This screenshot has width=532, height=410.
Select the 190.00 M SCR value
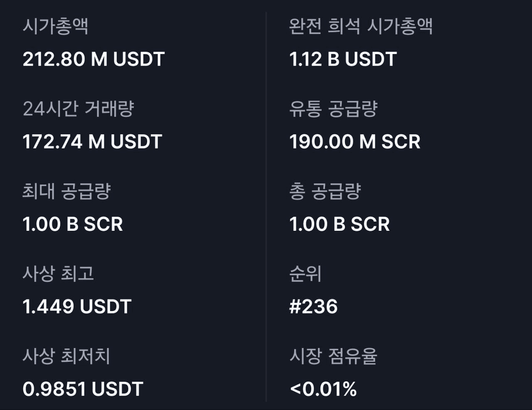tap(355, 142)
